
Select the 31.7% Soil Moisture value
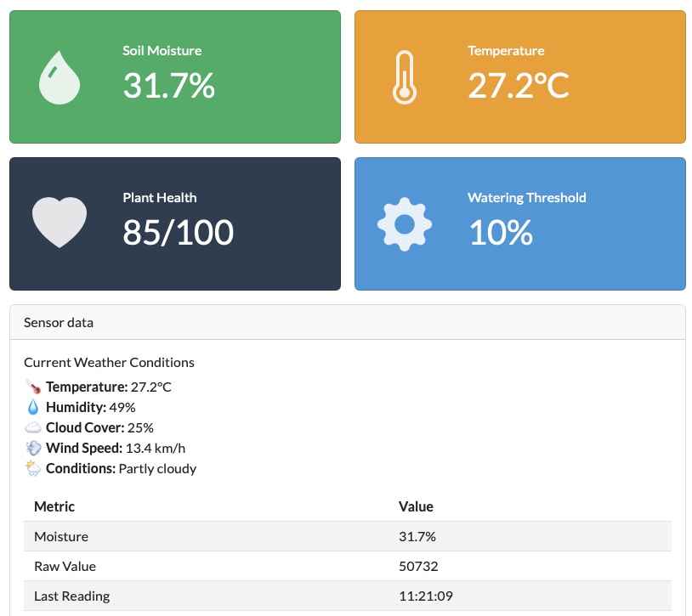[x=168, y=86]
